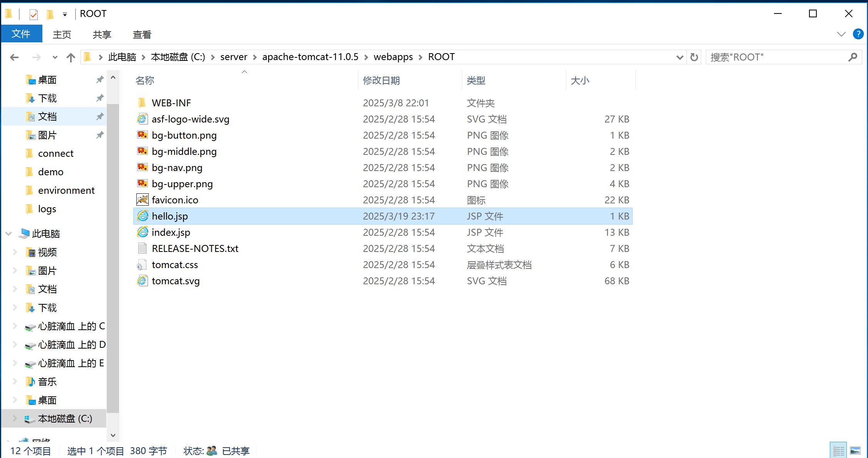868x458 pixels.
Task: Expand the ribbon with the chevron
Action: pyautogui.click(x=841, y=34)
